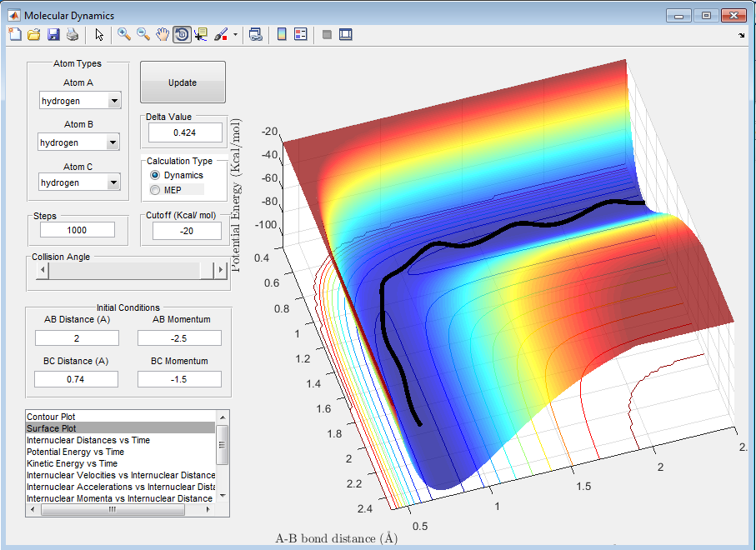Viewport: 756px width, 550px height.
Task: Enable the Data Cursor tool
Action: pos(201,34)
